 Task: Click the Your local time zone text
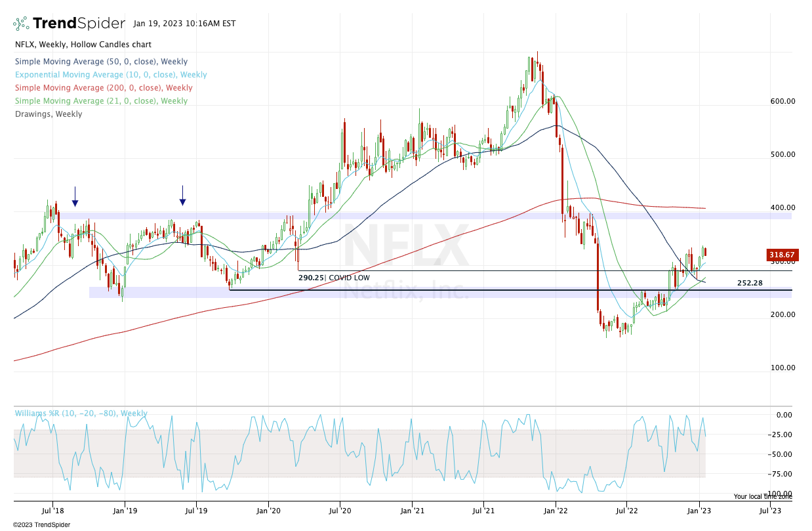point(762,497)
